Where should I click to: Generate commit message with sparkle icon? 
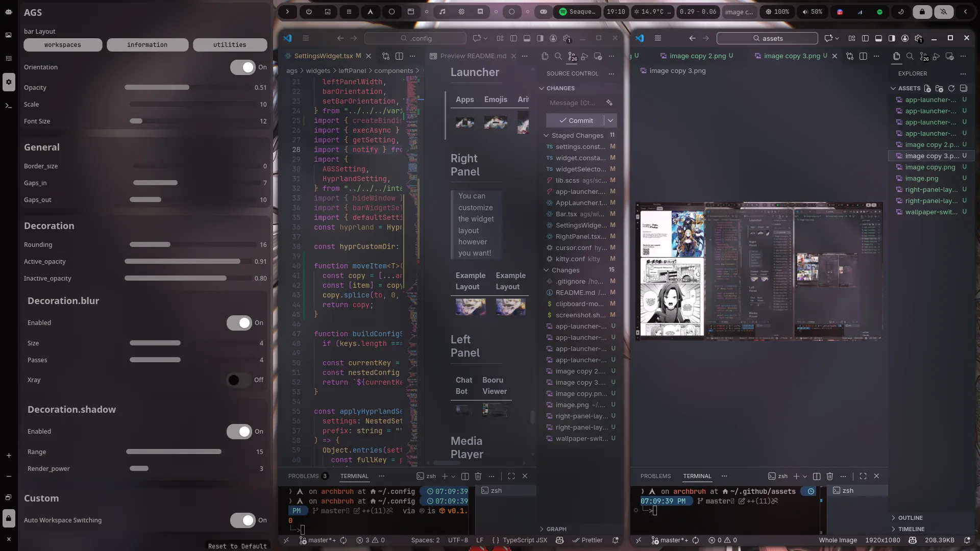[x=609, y=103]
